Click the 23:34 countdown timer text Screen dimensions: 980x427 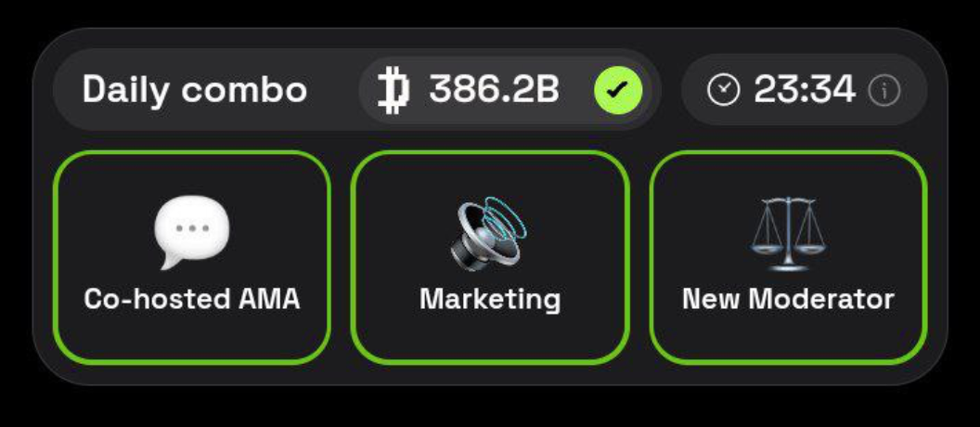tap(805, 90)
